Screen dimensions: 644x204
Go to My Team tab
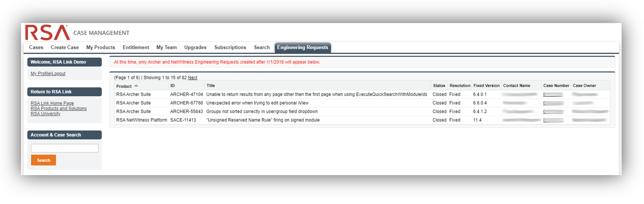pos(166,47)
